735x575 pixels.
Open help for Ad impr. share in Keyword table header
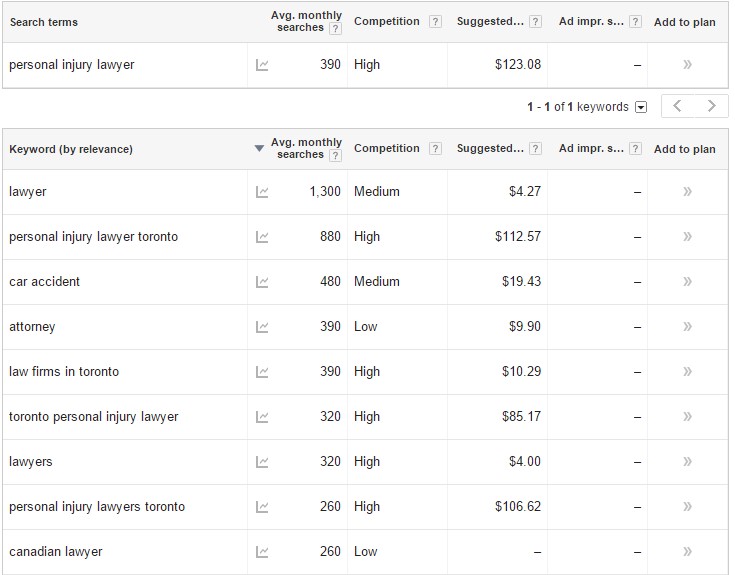pos(636,149)
